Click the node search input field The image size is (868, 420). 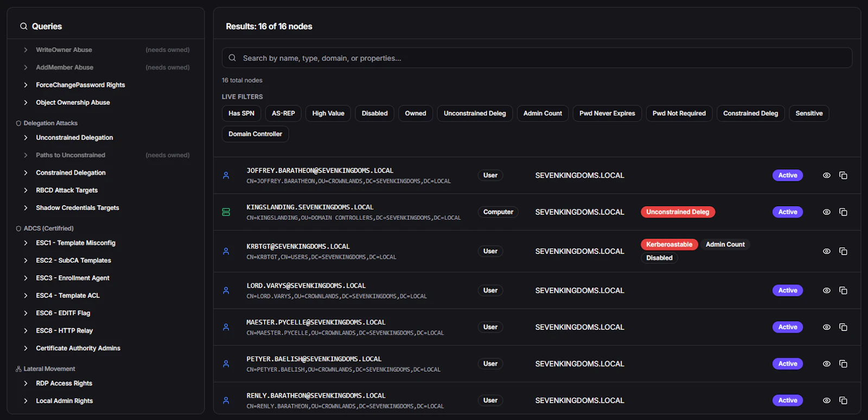coord(537,58)
